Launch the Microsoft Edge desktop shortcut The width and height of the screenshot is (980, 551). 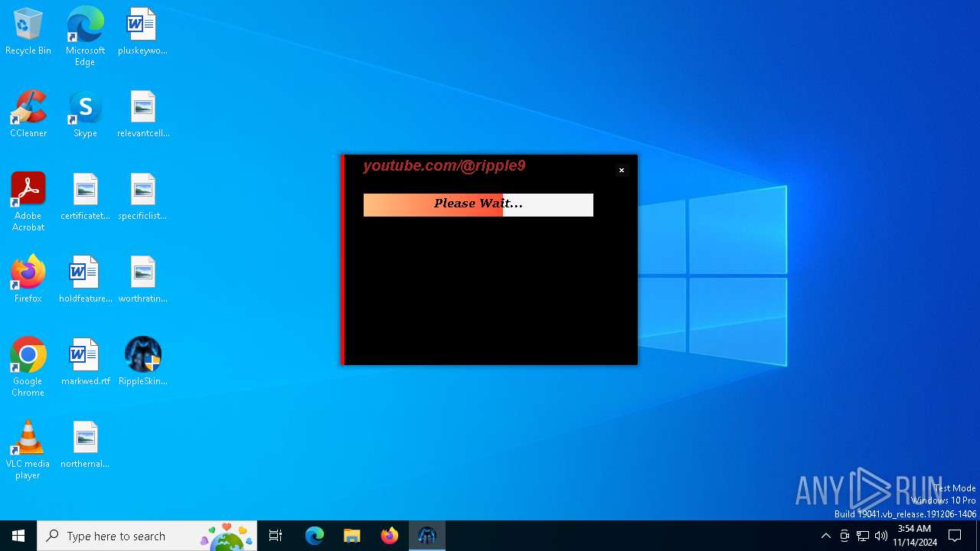[85, 37]
